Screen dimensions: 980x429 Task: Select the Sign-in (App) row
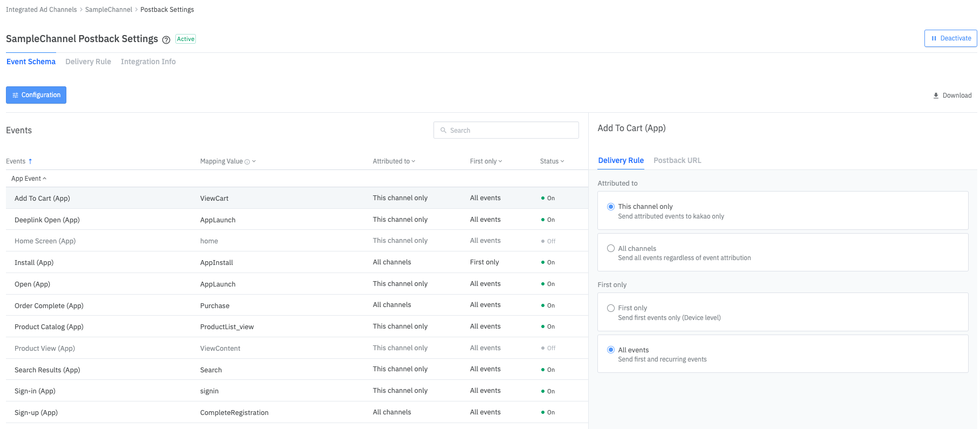pyautogui.click(x=297, y=391)
